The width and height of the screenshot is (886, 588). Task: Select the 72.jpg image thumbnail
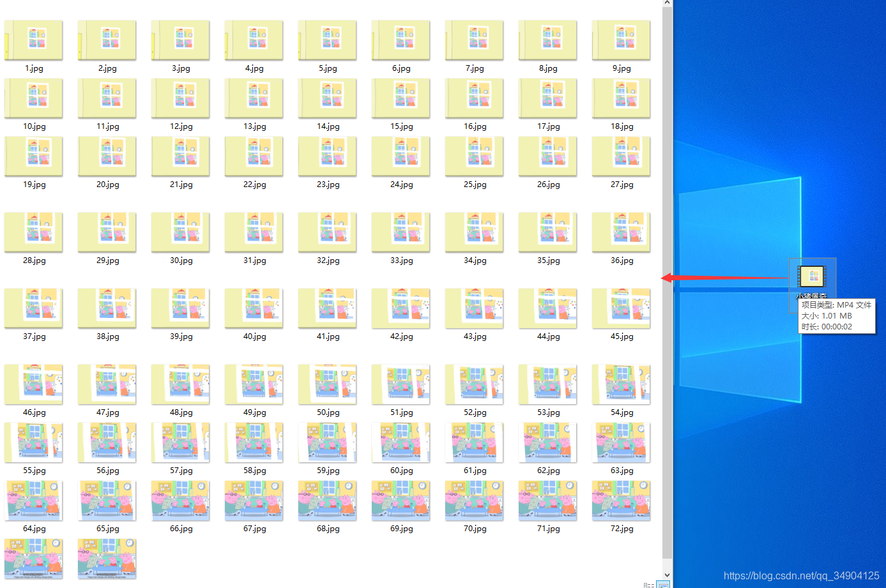(622, 501)
